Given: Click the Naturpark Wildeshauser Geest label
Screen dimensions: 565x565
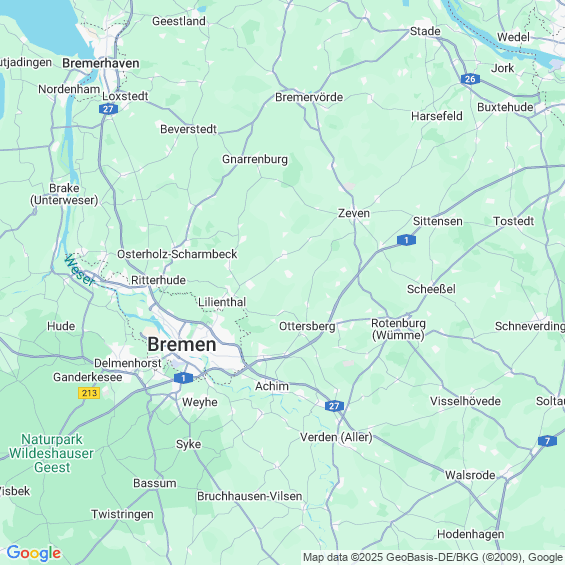Looking at the screenshot, I should point(51,453).
